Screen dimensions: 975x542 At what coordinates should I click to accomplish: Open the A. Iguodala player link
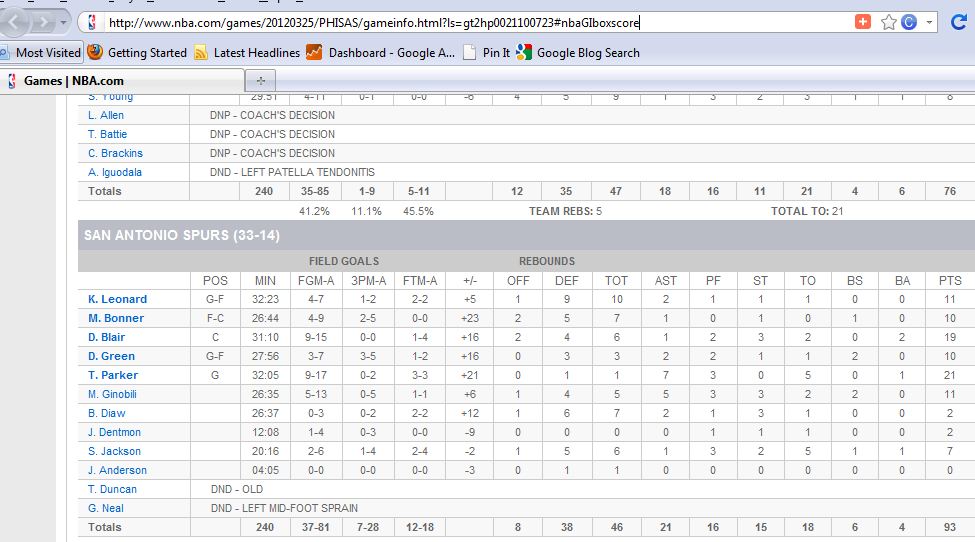point(114,172)
